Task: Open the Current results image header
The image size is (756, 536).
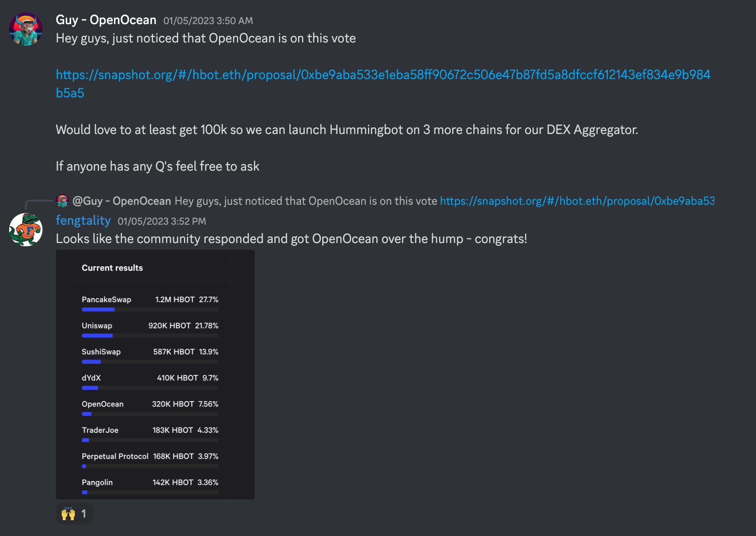Action: (112, 268)
